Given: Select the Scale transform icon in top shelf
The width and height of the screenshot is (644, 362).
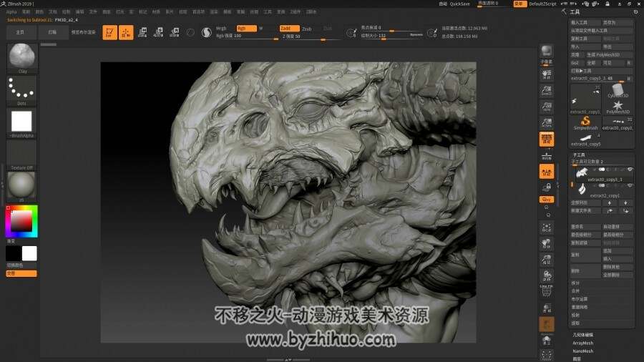Looking at the screenshot, I should coord(159,32).
